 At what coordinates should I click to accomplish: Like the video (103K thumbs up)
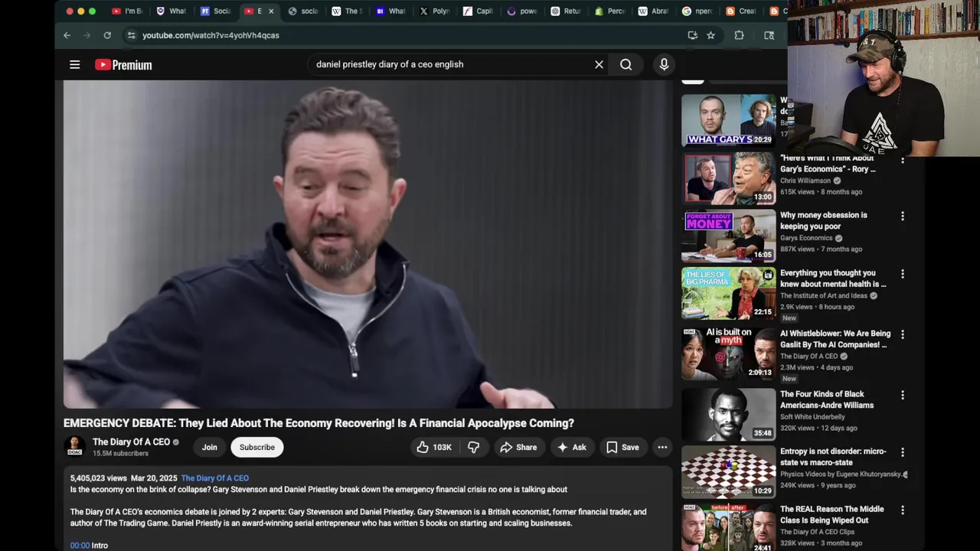[x=433, y=447]
